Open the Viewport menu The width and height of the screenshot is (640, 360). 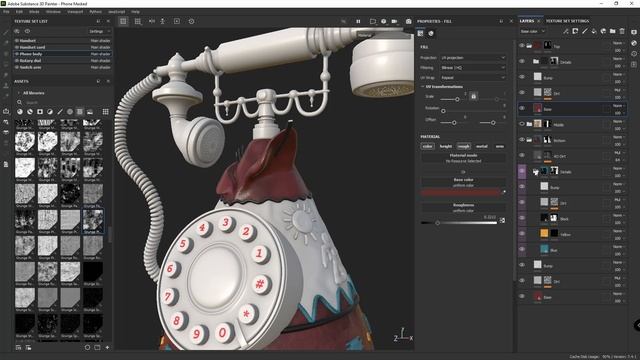point(75,12)
